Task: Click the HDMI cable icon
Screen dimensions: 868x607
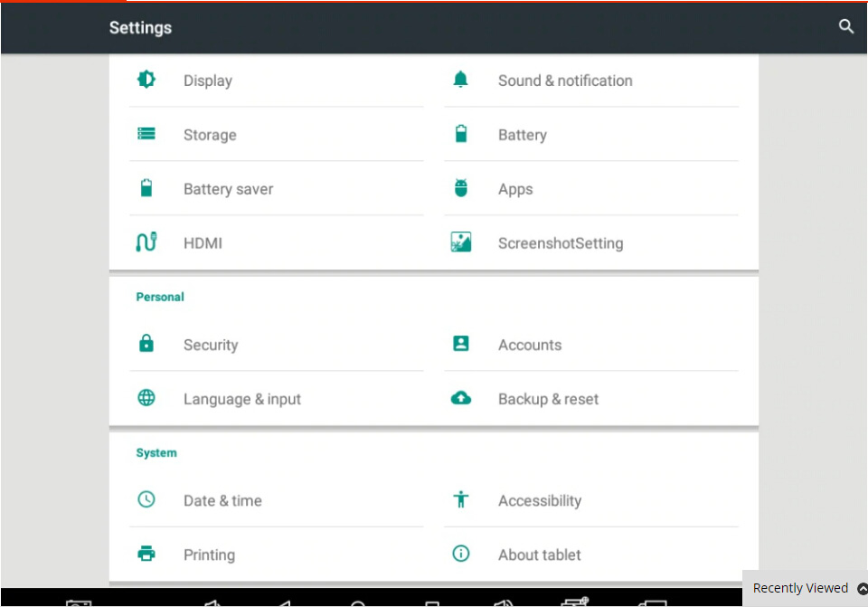Action: click(146, 242)
